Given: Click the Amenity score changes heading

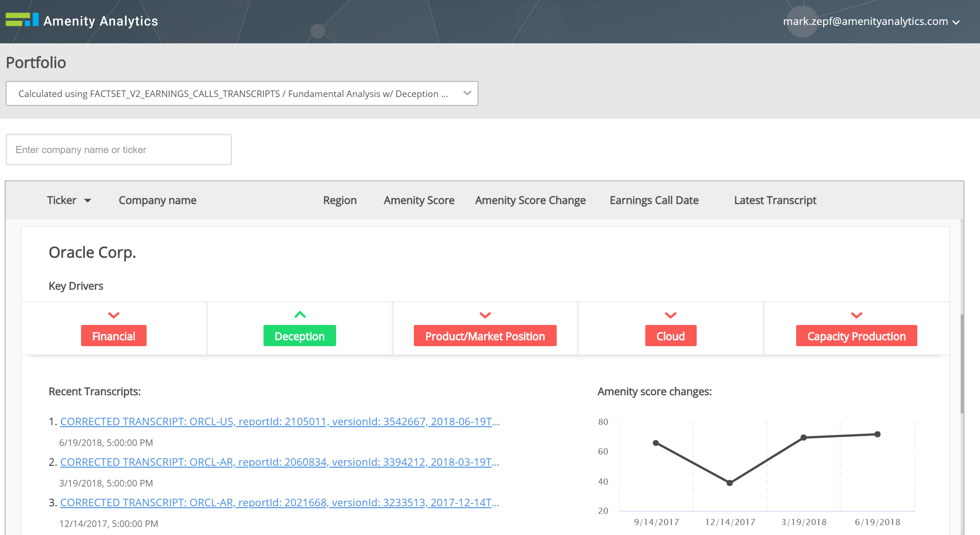Looking at the screenshot, I should (x=654, y=391).
